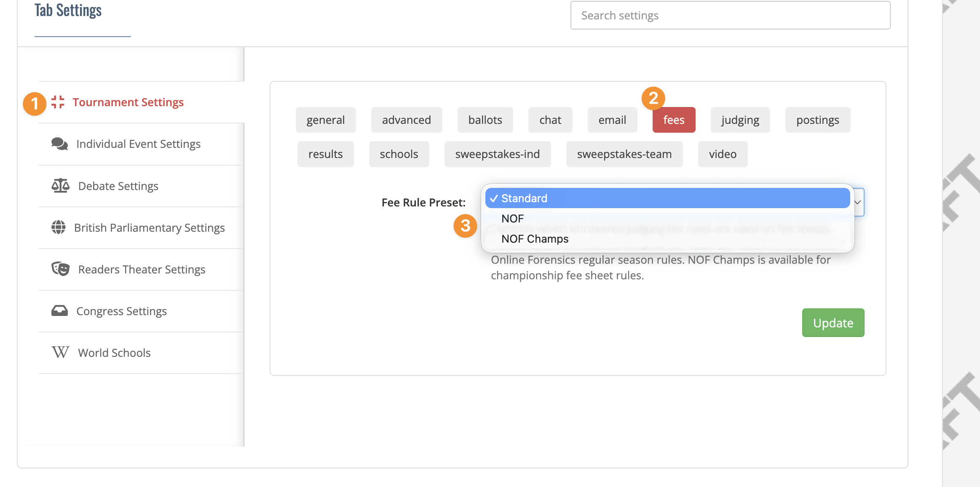This screenshot has height=487, width=980.
Task: Switch to the judging tab
Action: (x=740, y=120)
